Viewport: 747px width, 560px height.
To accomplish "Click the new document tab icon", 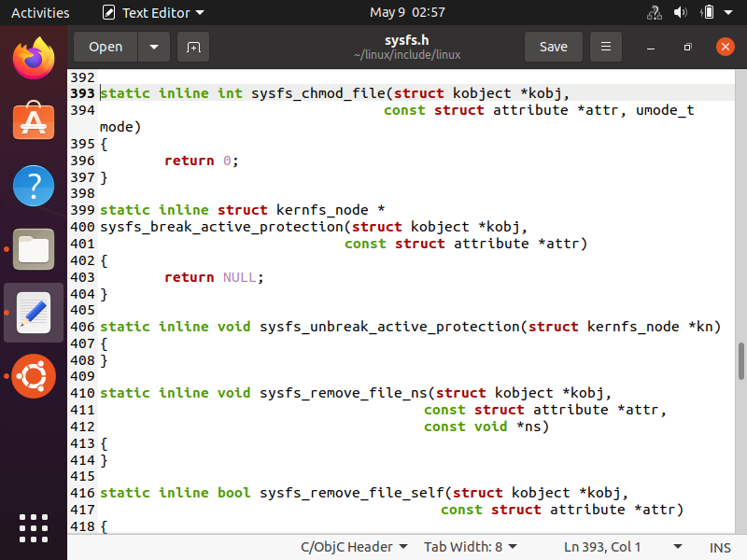I will pos(193,47).
